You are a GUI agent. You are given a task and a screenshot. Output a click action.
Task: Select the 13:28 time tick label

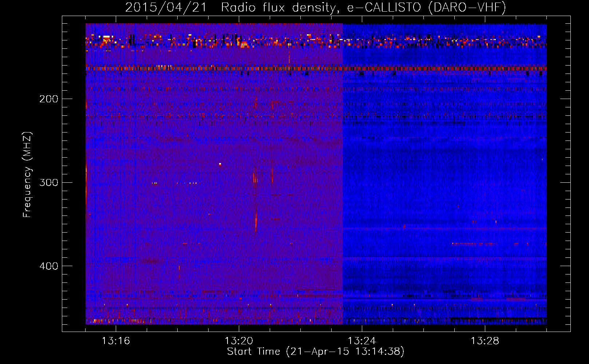tap(485, 341)
